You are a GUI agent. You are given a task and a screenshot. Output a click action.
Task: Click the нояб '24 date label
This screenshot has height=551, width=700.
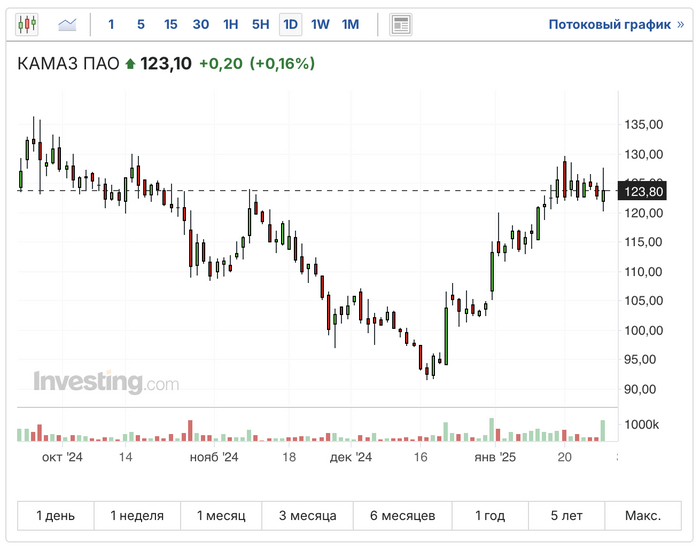point(214,457)
